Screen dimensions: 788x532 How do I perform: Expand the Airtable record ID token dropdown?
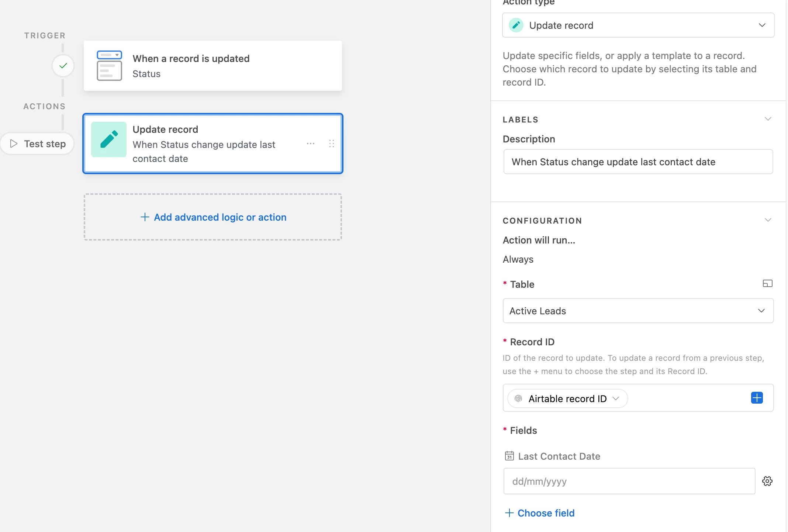(x=616, y=398)
